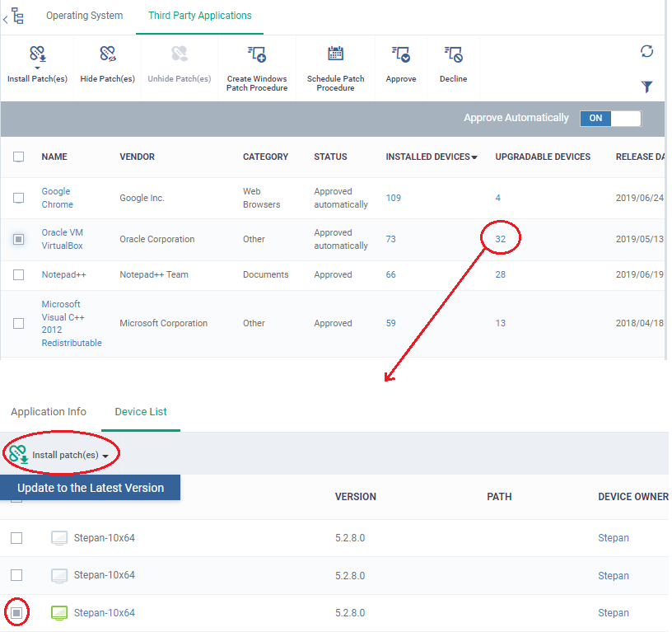The width and height of the screenshot is (672, 632).
Task: Refresh the application list
Action: [646, 51]
